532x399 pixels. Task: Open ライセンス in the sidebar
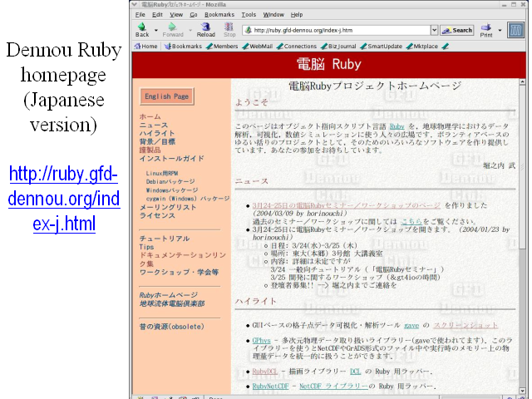pyautogui.click(x=157, y=216)
